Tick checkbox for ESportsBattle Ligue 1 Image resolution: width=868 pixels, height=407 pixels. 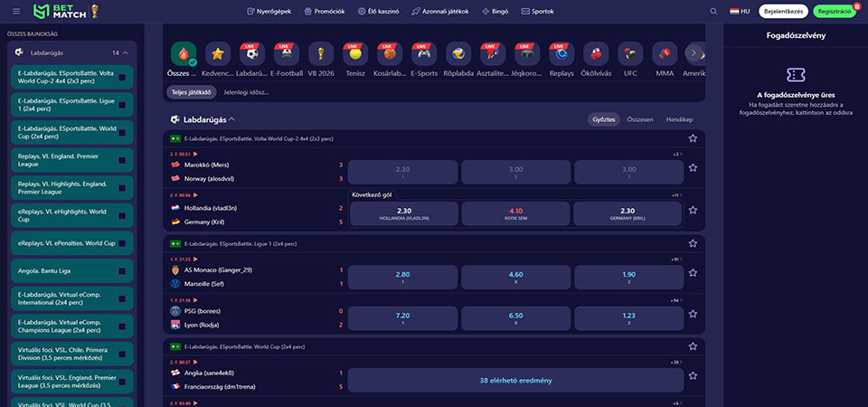122,105
